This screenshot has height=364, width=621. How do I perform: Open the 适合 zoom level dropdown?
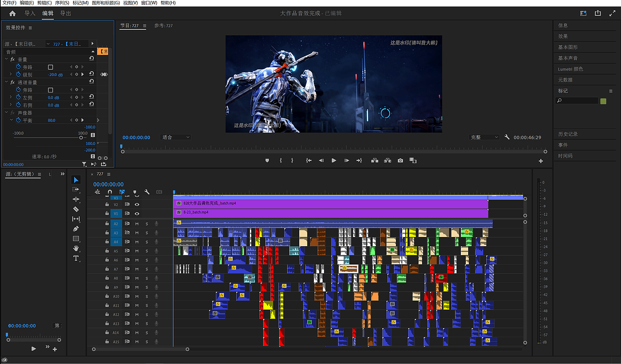176,137
